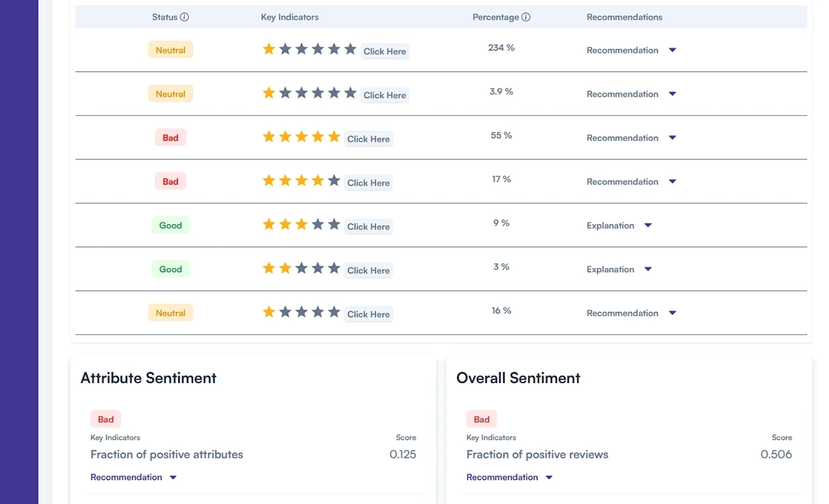This screenshot has width=829, height=504.
Task: Click the info icon beside Percentage header
Action: 526,17
